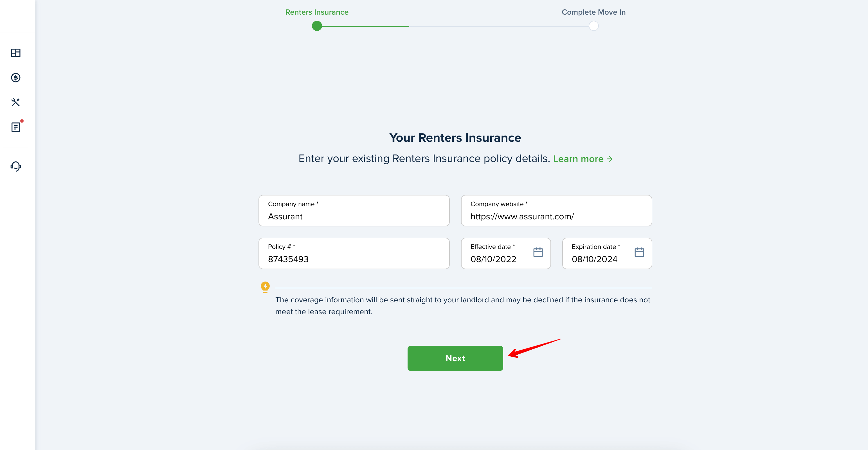The width and height of the screenshot is (868, 450).
Task: Open the dashboard grid icon in sidebar
Action: [15, 53]
